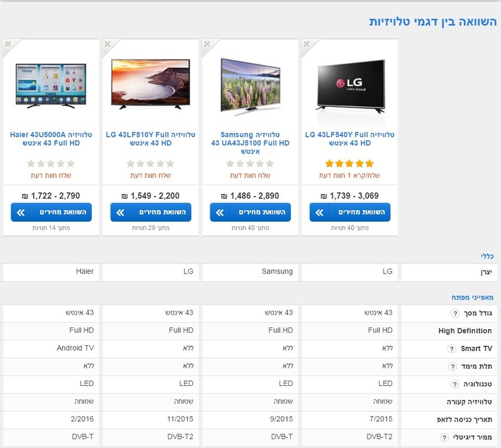Click price range 1,739 - 3,069
Viewport: 501px width, 448px height.
pyautogui.click(x=350, y=195)
